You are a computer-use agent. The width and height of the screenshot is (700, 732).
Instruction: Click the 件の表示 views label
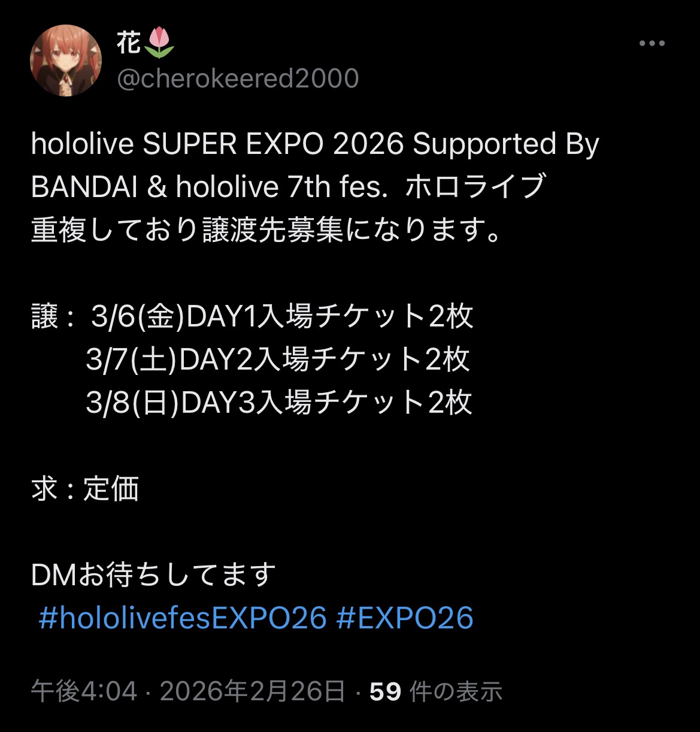(455, 691)
